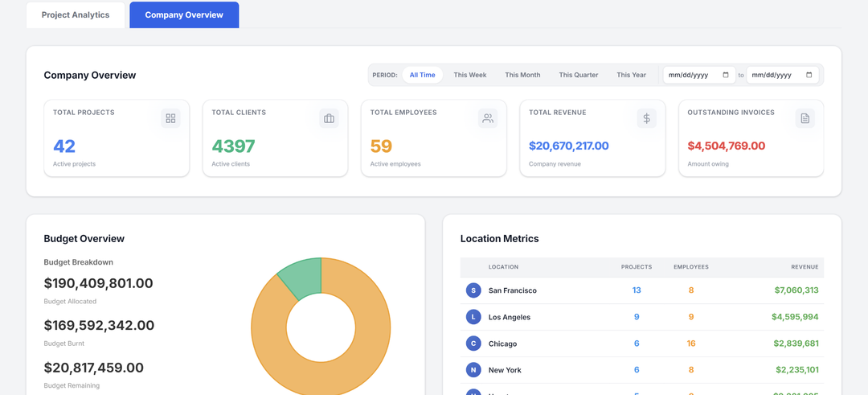Click Chicago's employees count 16
Screen dimensions: 868x395
691,344
